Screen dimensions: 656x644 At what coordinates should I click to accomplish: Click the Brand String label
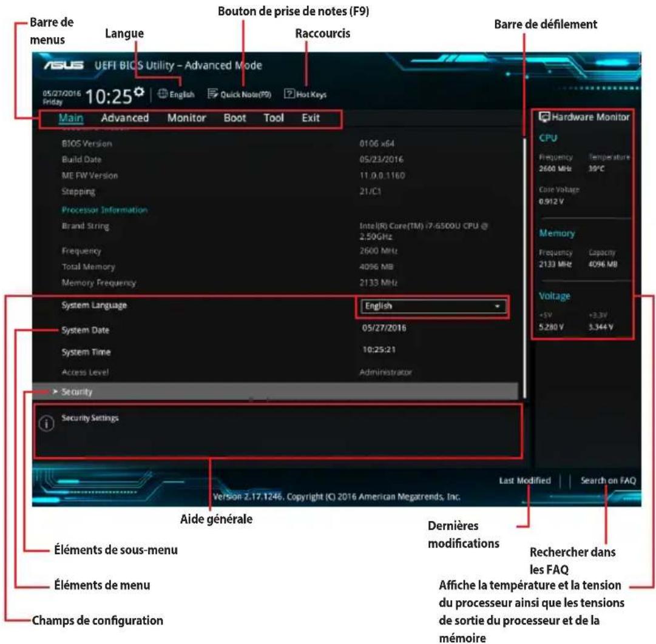pyautogui.click(x=86, y=226)
